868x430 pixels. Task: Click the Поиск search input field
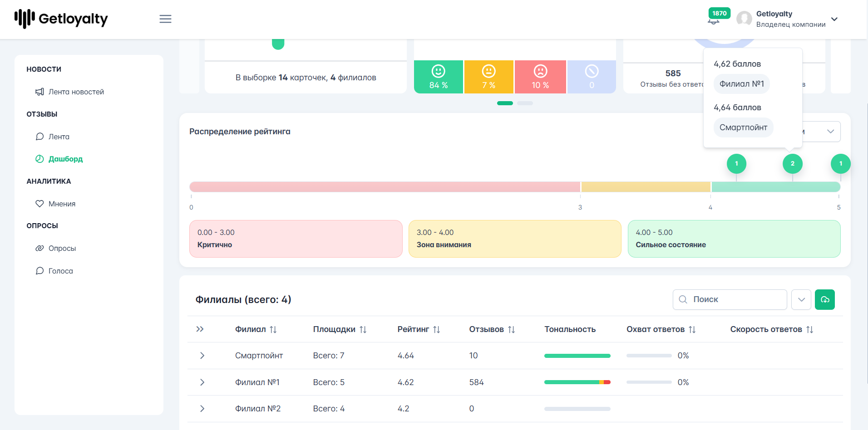coord(730,300)
